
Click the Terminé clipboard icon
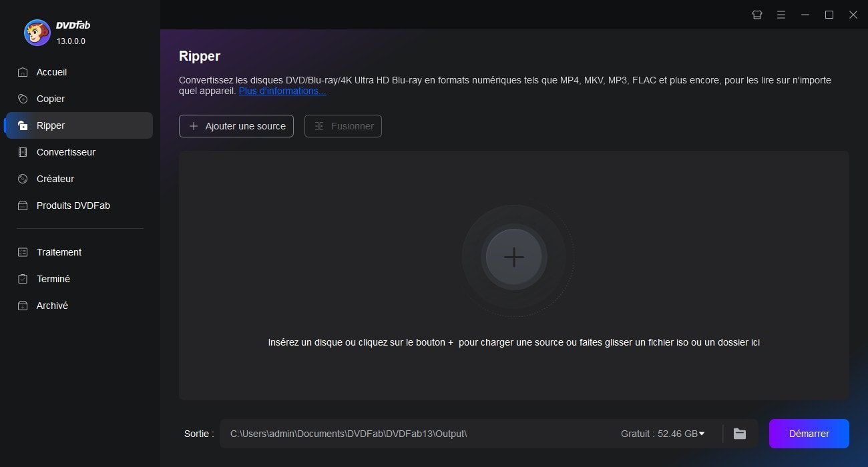pyautogui.click(x=23, y=279)
